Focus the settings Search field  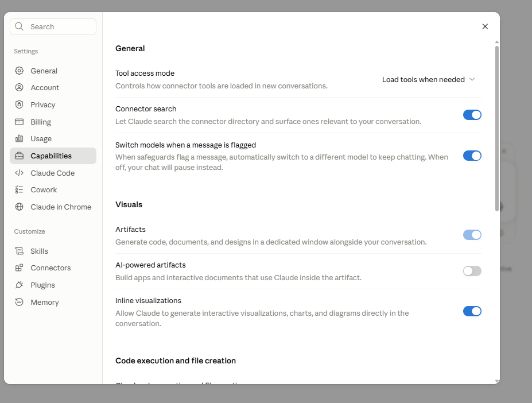(x=53, y=26)
